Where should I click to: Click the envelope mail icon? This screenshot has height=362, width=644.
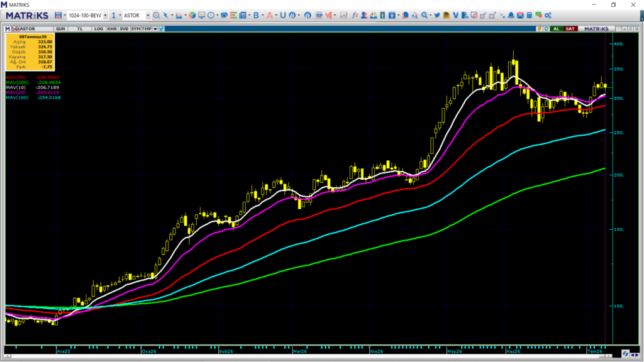[520, 15]
